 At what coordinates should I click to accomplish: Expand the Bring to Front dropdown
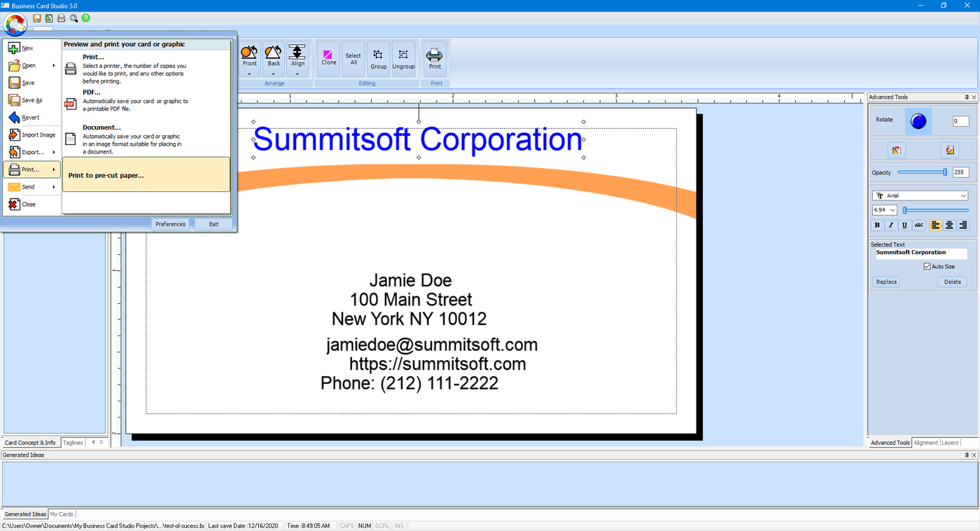(x=249, y=74)
